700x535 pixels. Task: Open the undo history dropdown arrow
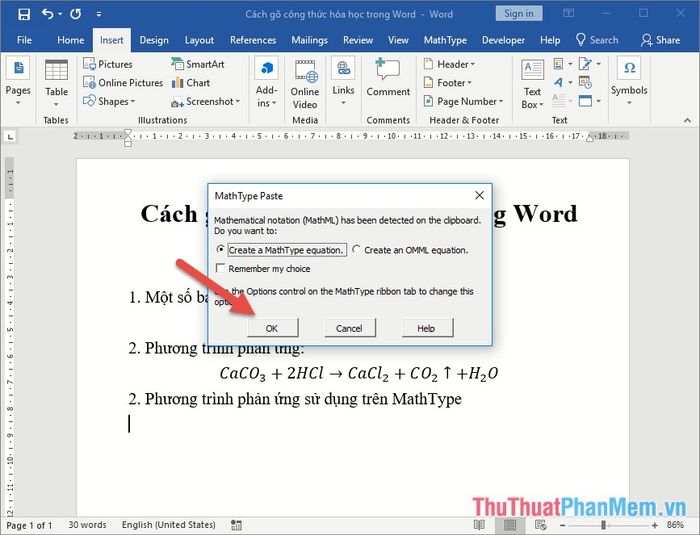tap(60, 14)
